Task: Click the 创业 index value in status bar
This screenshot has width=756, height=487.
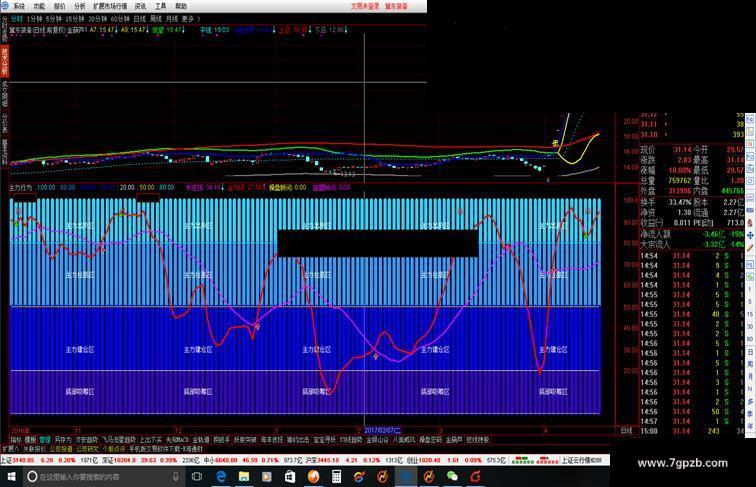Action: pyautogui.click(x=432, y=460)
